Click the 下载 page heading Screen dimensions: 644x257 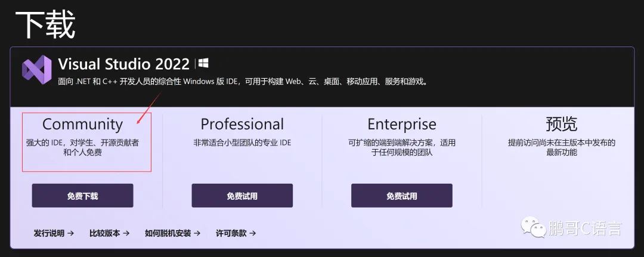tap(45, 24)
